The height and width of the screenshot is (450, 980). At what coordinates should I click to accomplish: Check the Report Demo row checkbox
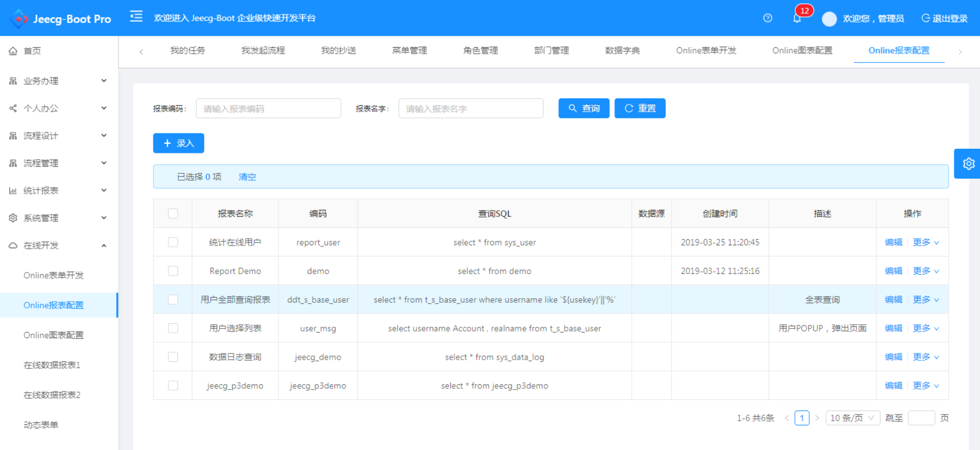tap(173, 271)
